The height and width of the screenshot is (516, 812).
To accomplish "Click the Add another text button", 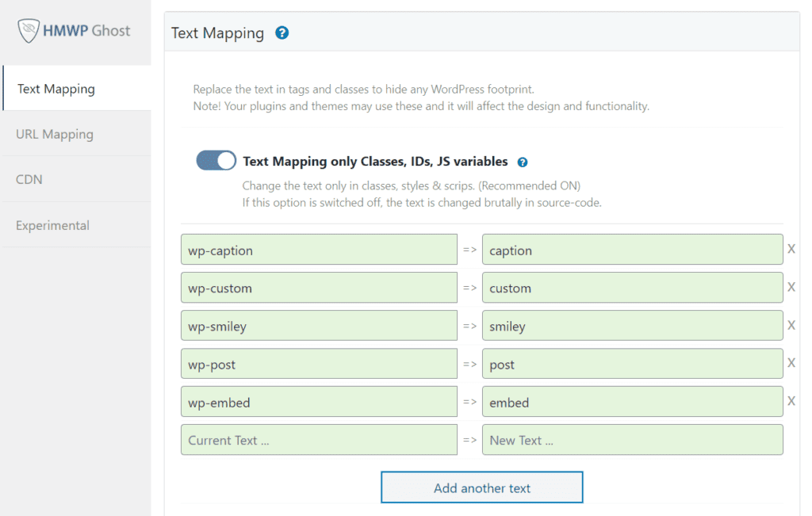I will coord(481,487).
